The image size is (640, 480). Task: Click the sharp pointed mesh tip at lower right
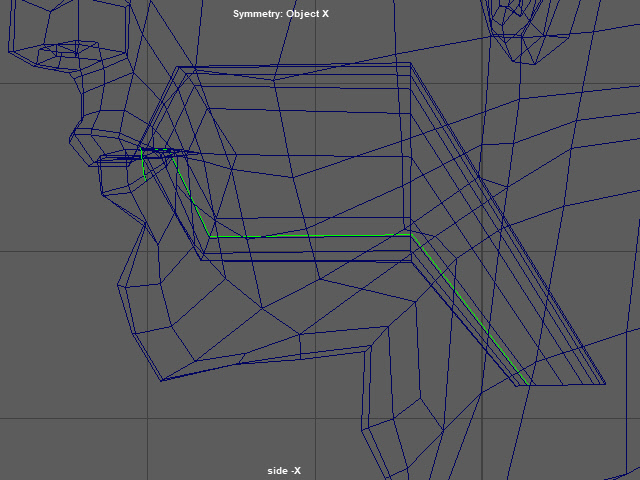[x=605, y=384]
